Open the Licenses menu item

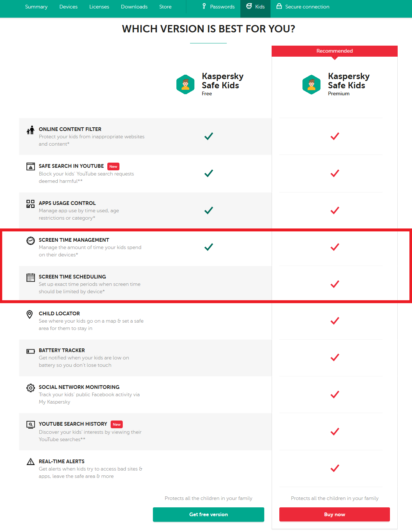[x=99, y=7]
